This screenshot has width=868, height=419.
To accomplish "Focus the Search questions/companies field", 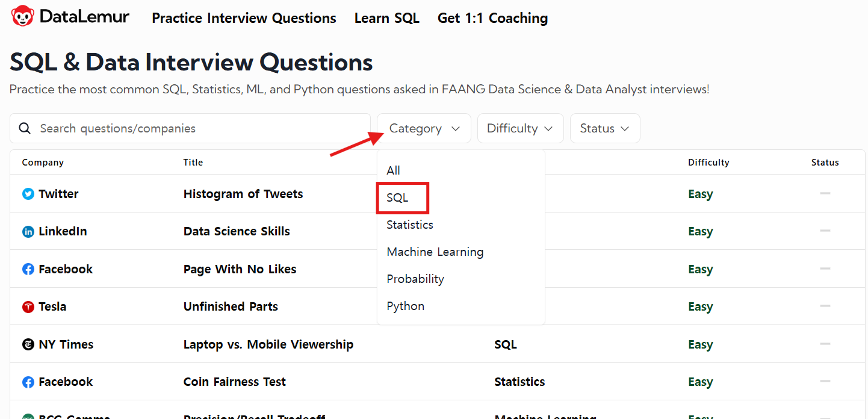I will pyautogui.click(x=199, y=128).
